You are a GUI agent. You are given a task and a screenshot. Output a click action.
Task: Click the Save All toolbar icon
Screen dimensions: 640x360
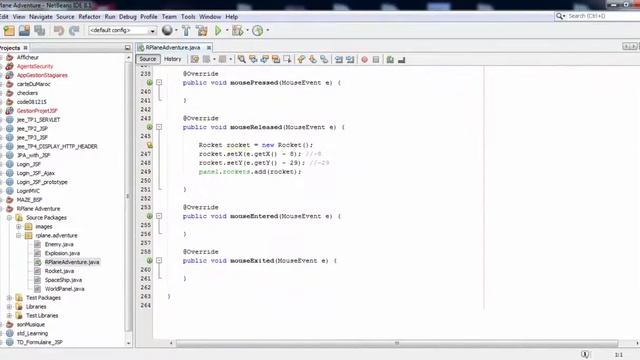click(x=40, y=31)
